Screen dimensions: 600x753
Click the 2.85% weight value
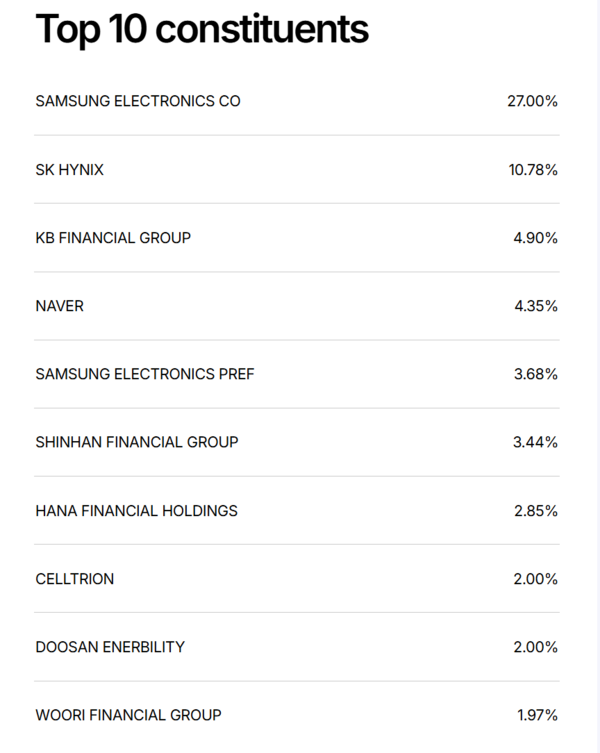(536, 511)
